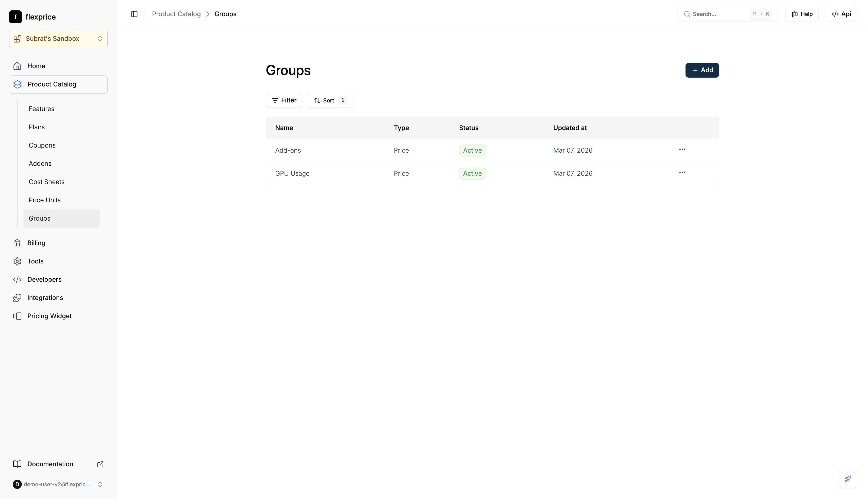The width and height of the screenshot is (868, 499).
Task: Open the Api reference
Action: point(842,14)
